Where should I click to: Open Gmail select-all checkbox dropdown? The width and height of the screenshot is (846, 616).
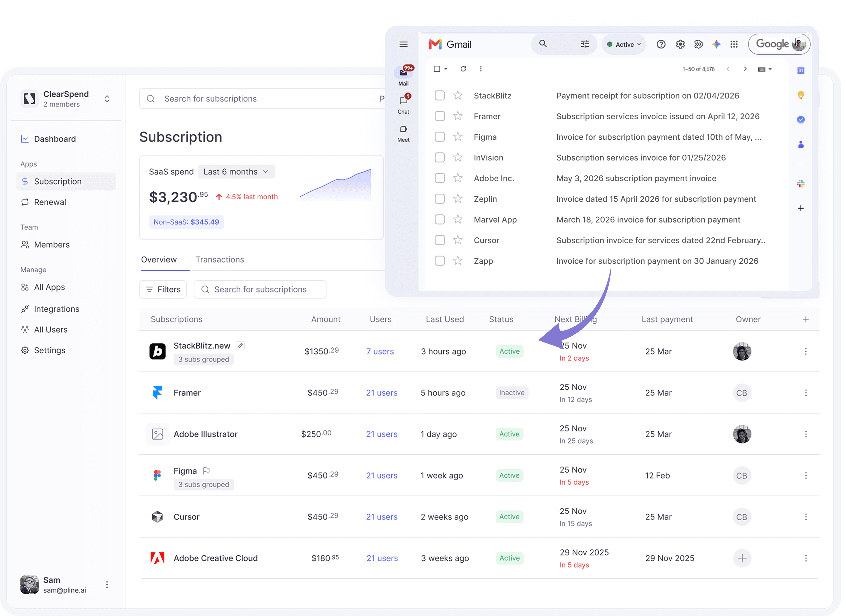pos(445,69)
